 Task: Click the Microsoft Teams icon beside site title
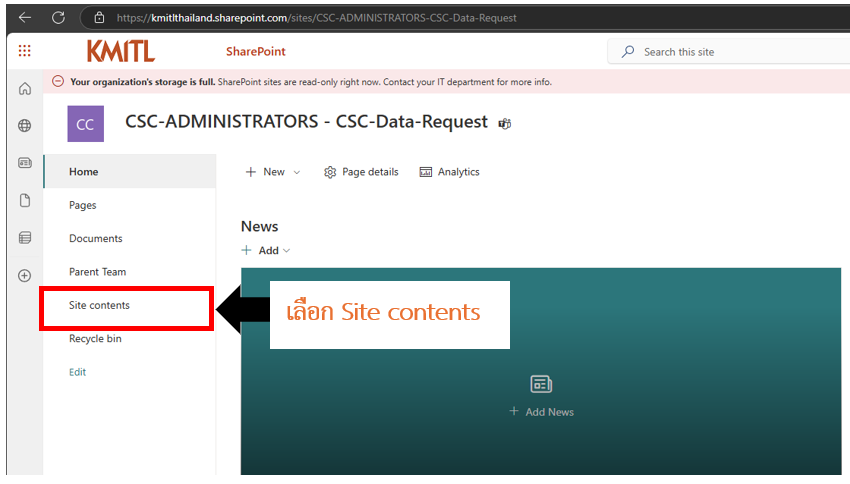pos(505,123)
